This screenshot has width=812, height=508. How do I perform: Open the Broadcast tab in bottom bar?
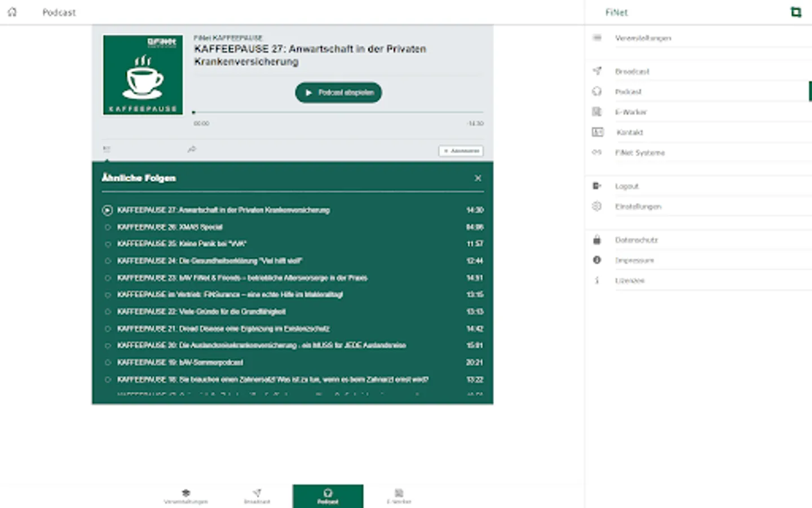257,496
